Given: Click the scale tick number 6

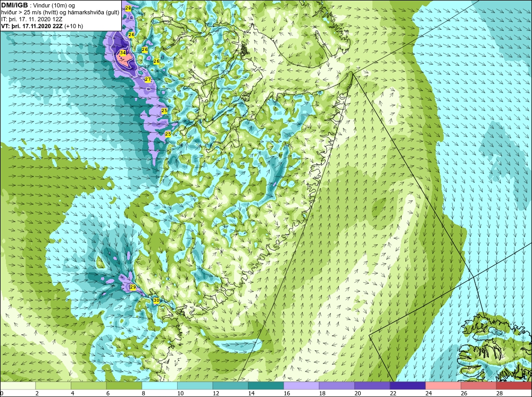Looking at the screenshot, I should (x=108, y=393).
